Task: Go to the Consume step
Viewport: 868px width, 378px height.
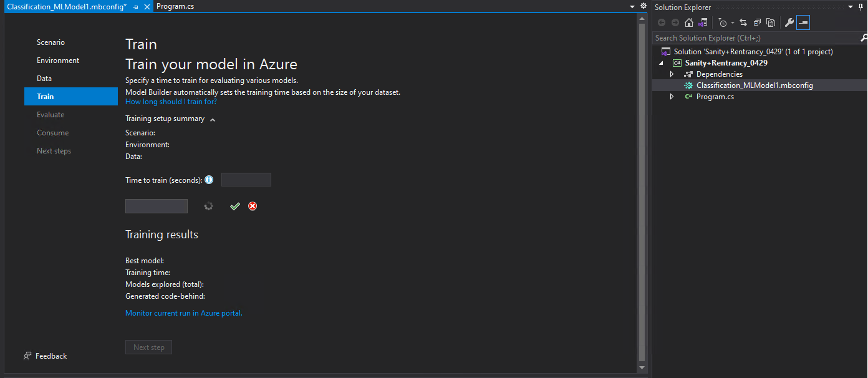Action: click(x=53, y=133)
